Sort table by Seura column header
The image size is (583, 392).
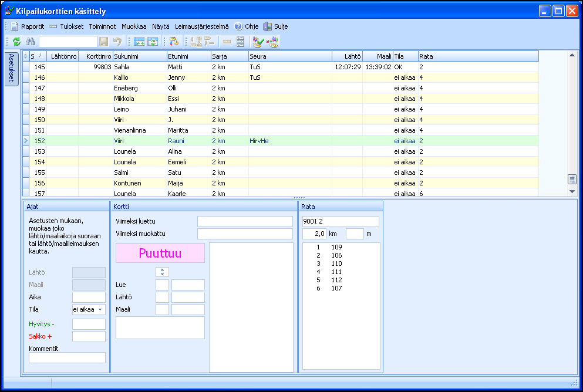coord(291,56)
